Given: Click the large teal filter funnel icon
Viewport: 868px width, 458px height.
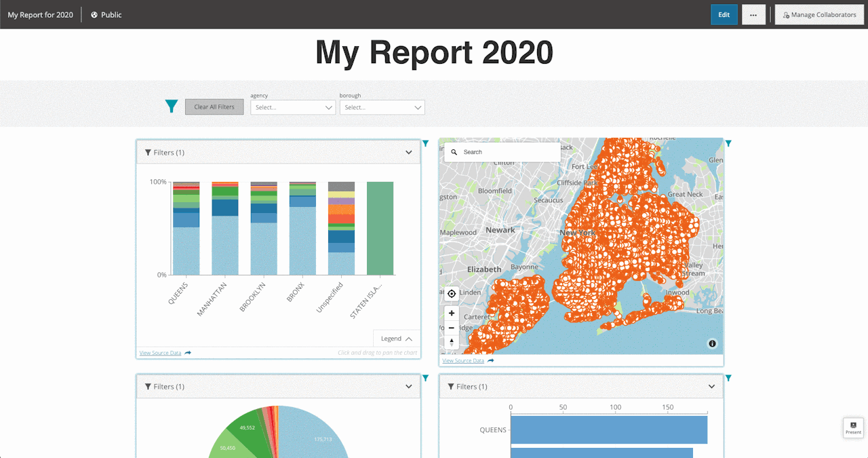Looking at the screenshot, I should (x=172, y=107).
